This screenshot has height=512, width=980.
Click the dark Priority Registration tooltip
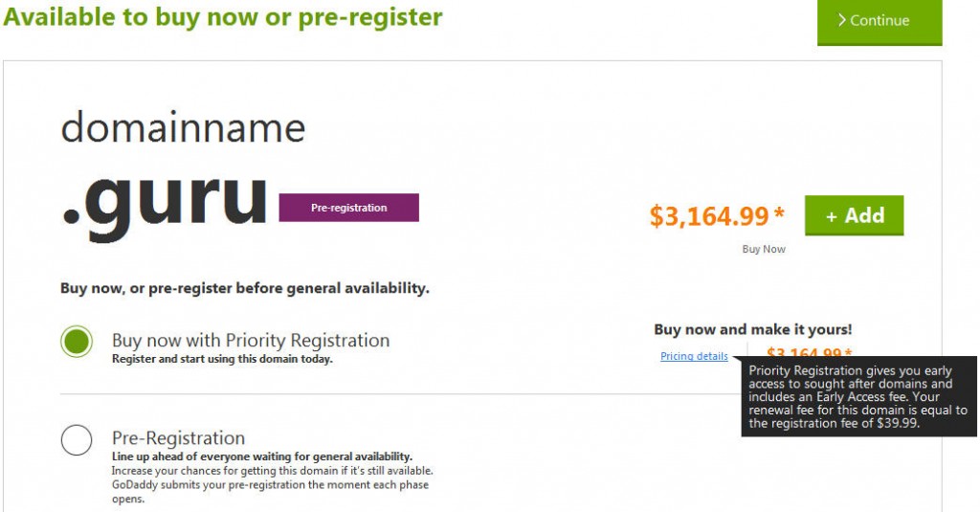858,396
